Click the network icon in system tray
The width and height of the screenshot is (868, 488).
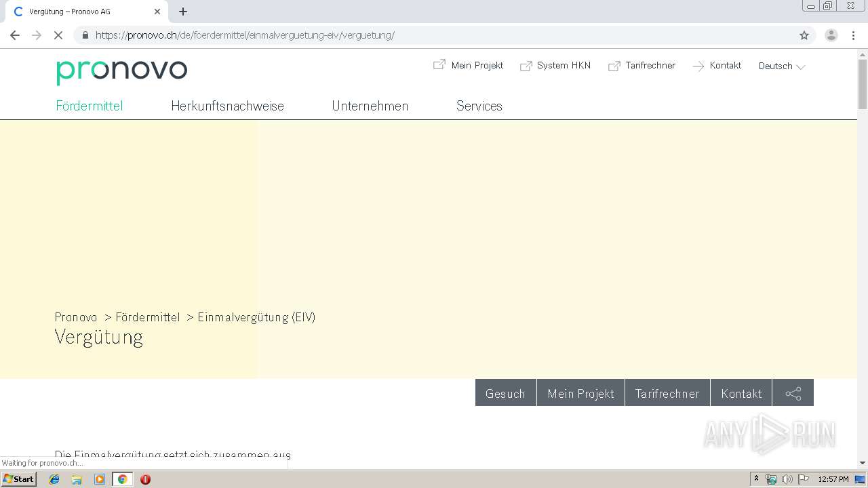(x=771, y=479)
